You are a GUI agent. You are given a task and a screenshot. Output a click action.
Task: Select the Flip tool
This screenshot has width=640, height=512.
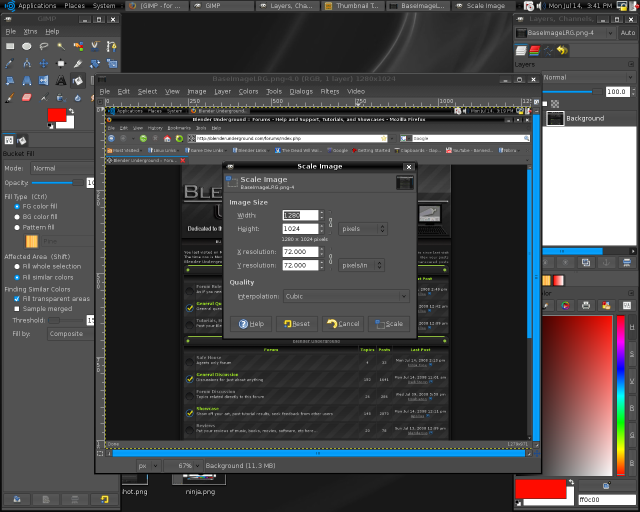(44, 80)
